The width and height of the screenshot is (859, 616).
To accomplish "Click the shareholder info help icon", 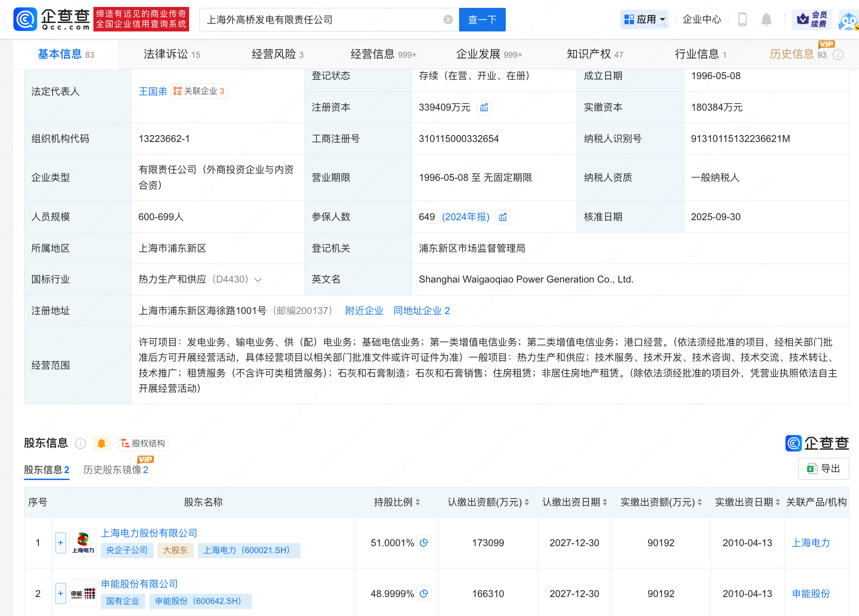I will click(x=80, y=444).
